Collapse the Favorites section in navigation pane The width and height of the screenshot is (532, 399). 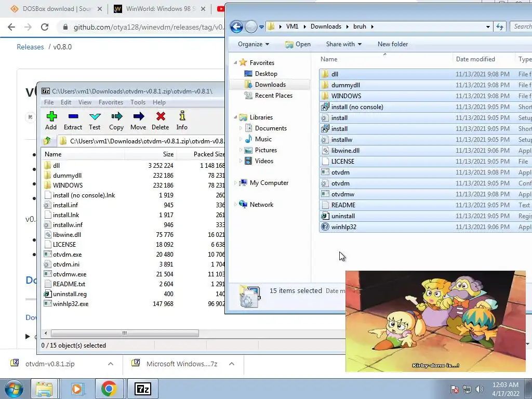point(235,63)
